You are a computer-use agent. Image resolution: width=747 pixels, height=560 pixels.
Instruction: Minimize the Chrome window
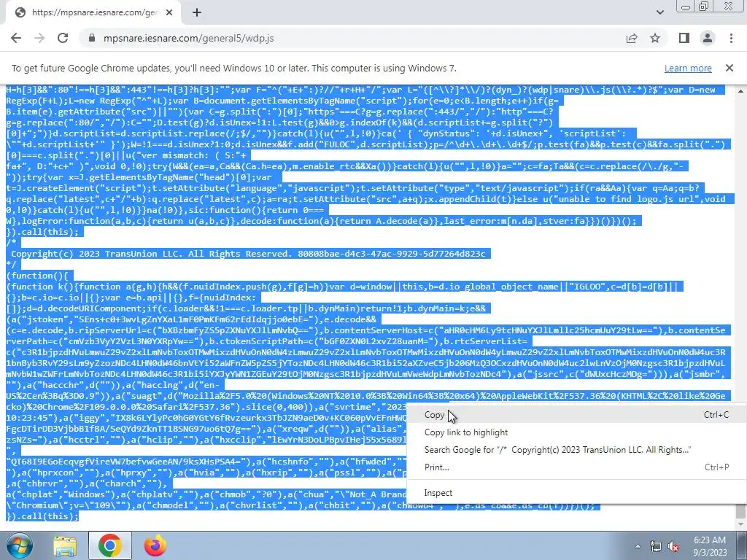click(686, 6)
